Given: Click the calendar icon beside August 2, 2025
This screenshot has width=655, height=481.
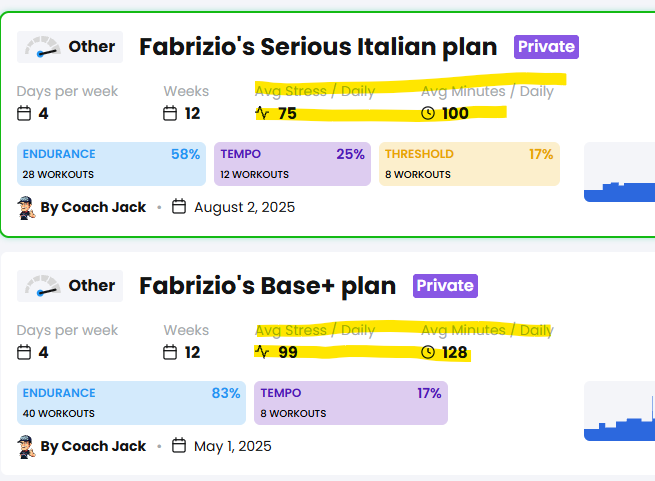Looking at the screenshot, I should pyautogui.click(x=179, y=206).
